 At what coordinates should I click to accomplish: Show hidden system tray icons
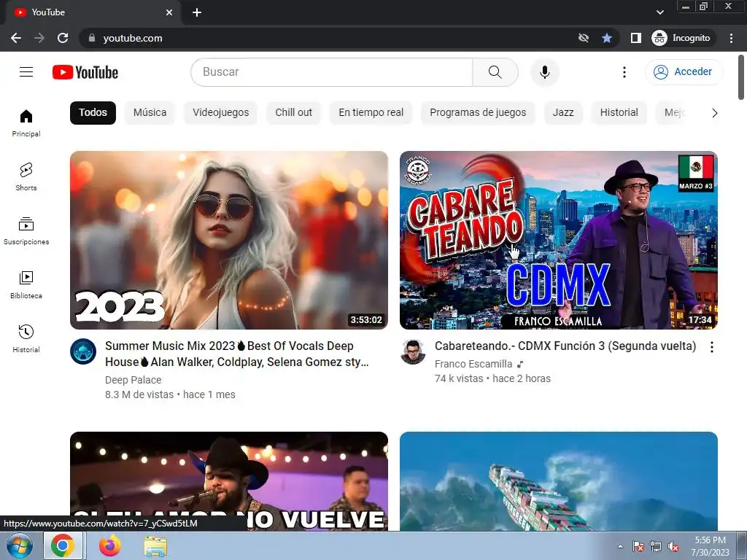coord(620,546)
